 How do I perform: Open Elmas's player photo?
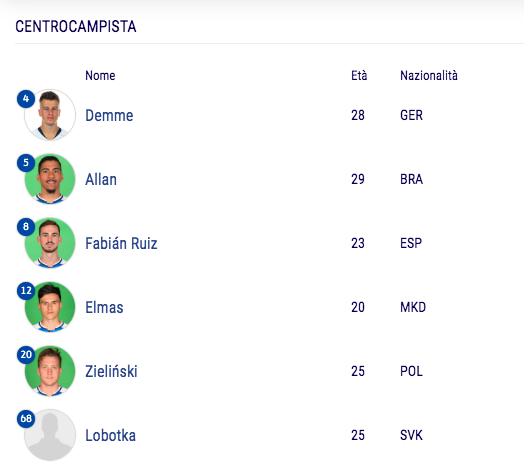pyautogui.click(x=50, y=307)
